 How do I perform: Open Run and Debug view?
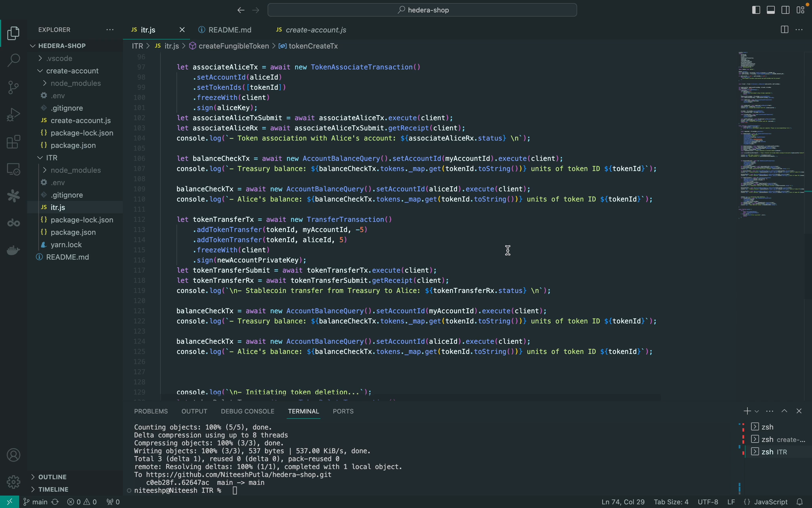(x=13, y=115)
